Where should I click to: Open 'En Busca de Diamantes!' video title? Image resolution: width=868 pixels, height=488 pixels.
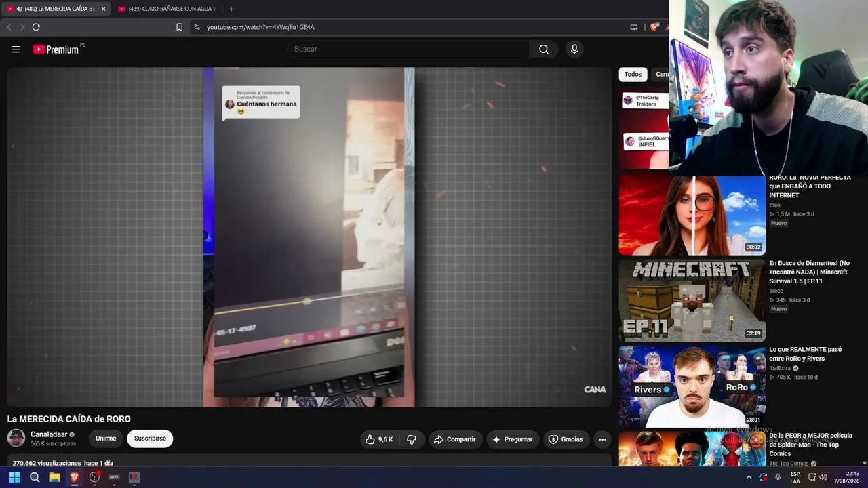[809, 272]
